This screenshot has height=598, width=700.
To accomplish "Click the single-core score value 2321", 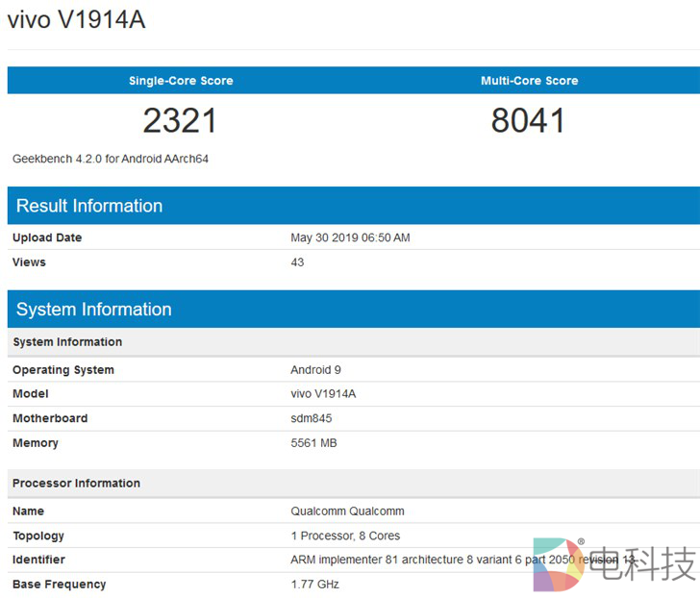I will (x=180, y=120).
